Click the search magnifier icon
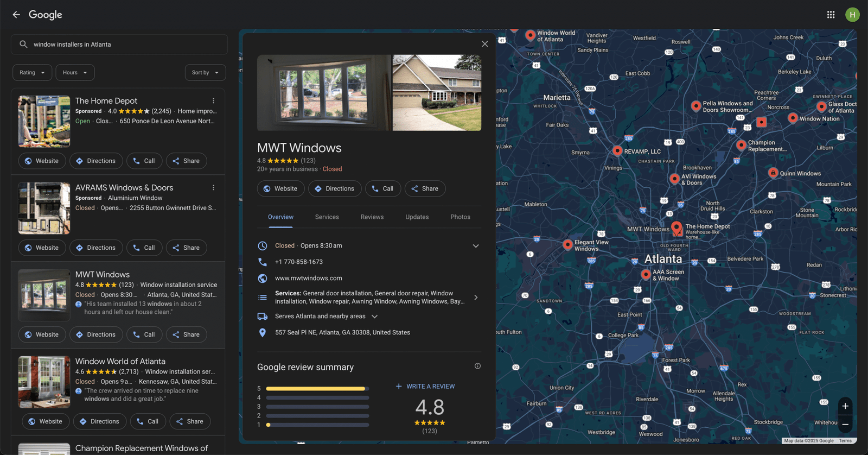868x455 pixels. point(23,45)
